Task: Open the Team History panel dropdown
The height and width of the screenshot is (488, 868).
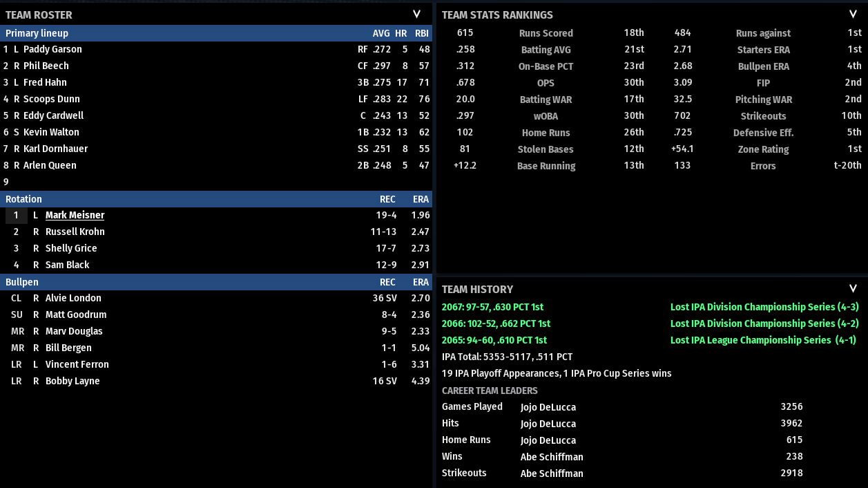Action: [x=853, y=289]
